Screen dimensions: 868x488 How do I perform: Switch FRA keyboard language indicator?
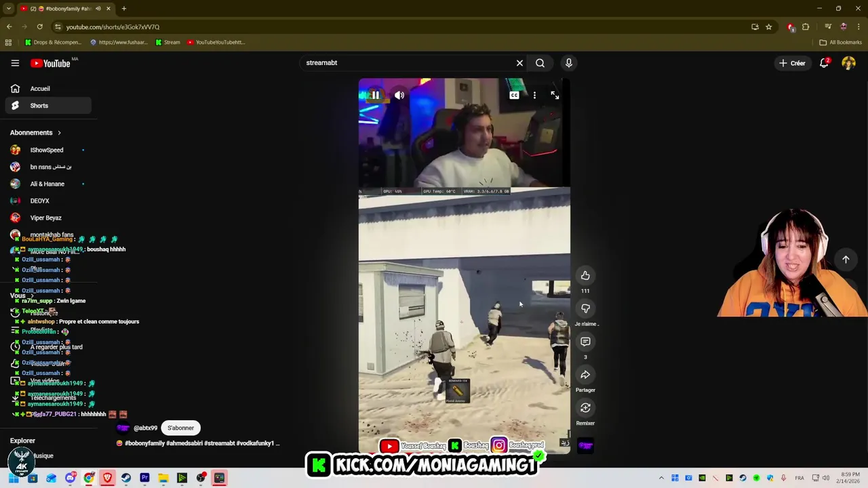pos(799,479)
